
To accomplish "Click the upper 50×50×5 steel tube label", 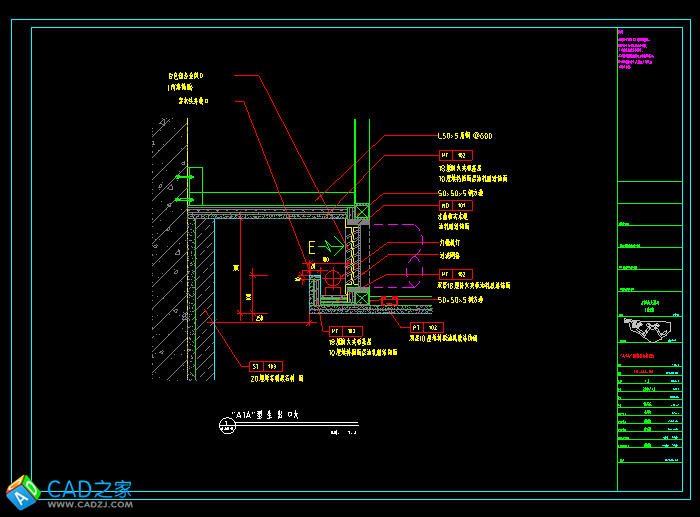I will 460,193.
